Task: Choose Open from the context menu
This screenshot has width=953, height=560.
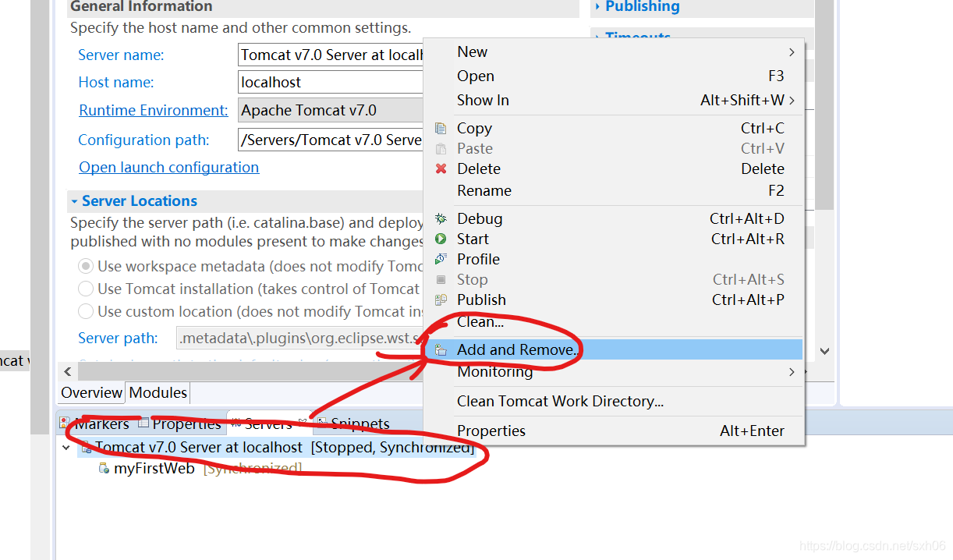Action: coord(615,76)
